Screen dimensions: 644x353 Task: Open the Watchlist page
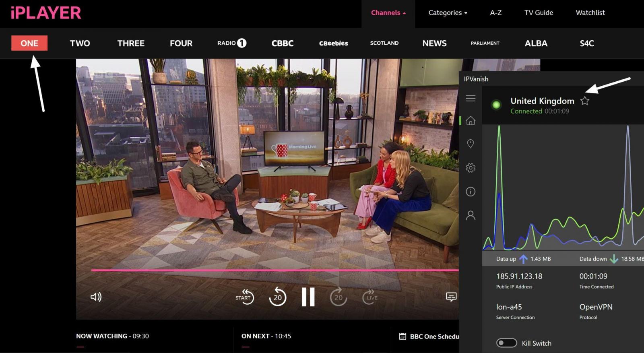tap(590, 13)
